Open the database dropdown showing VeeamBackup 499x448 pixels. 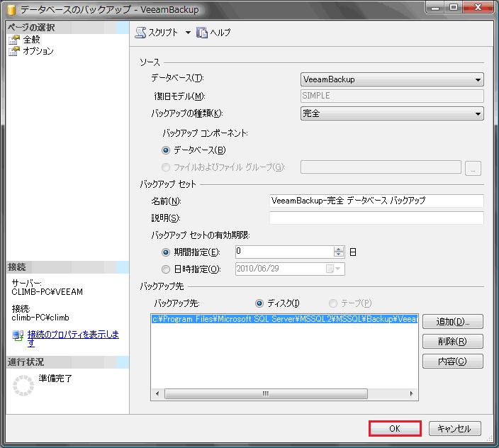click(x=392, y=79)
